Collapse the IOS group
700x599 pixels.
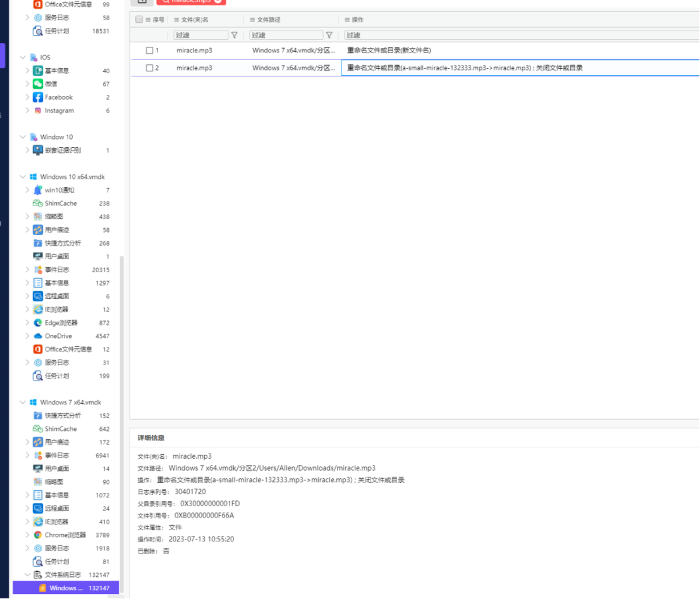23,57
